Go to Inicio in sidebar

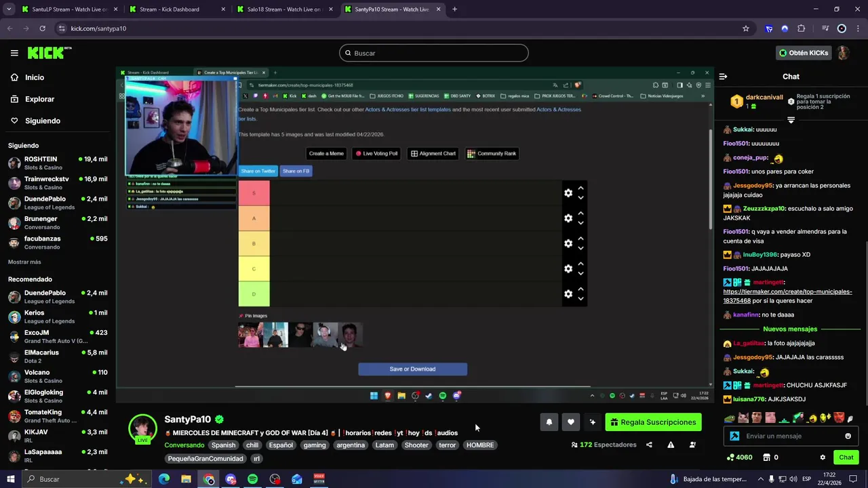(x=27, y=77)
